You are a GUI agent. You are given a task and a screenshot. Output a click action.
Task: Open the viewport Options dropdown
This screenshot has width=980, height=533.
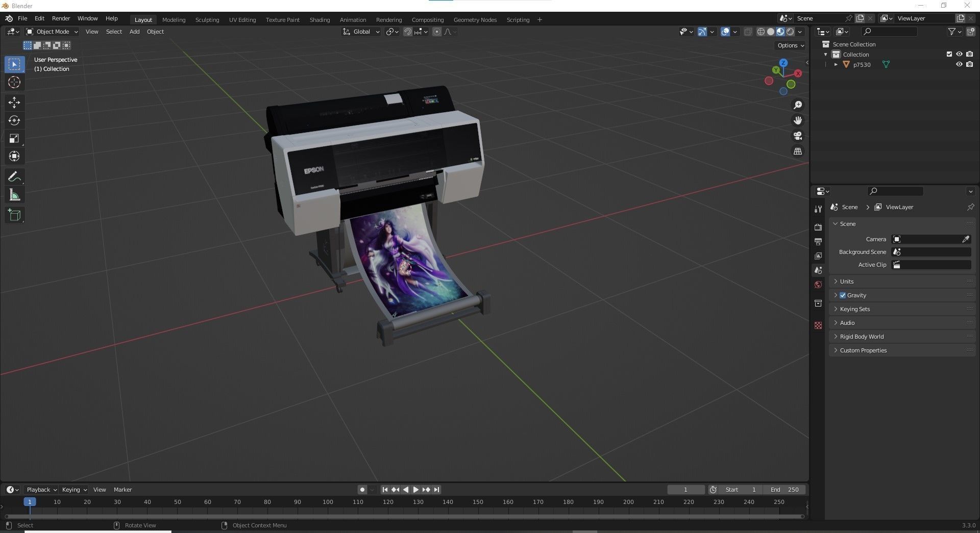click(x=790, y=45)
